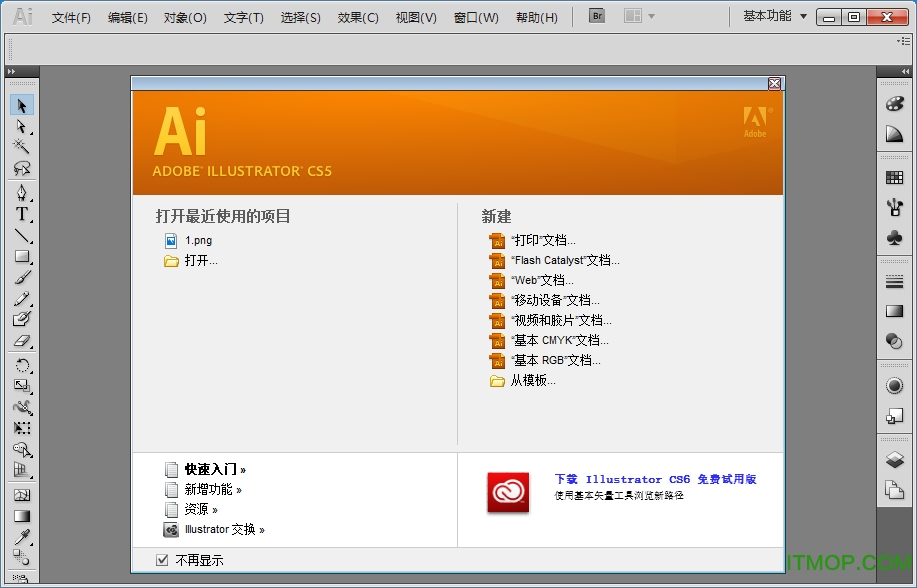Open the Gradient panel icon
Viewport: 917px width, 588px height.
tap(894, 311)
